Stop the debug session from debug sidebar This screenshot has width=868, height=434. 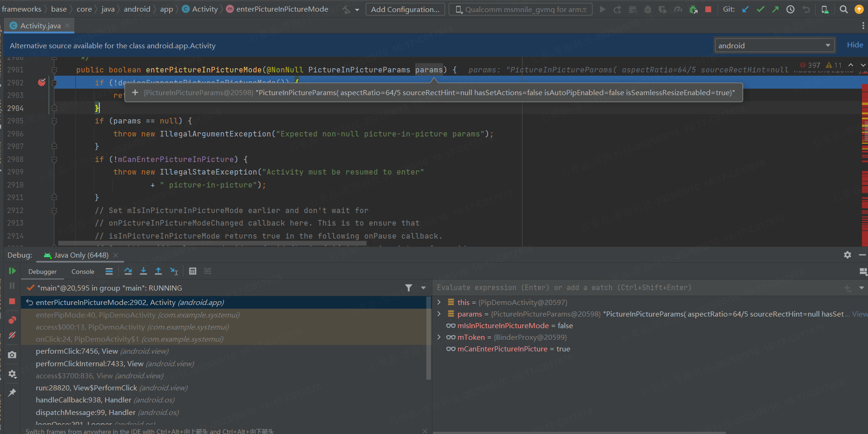coord(12,301)
